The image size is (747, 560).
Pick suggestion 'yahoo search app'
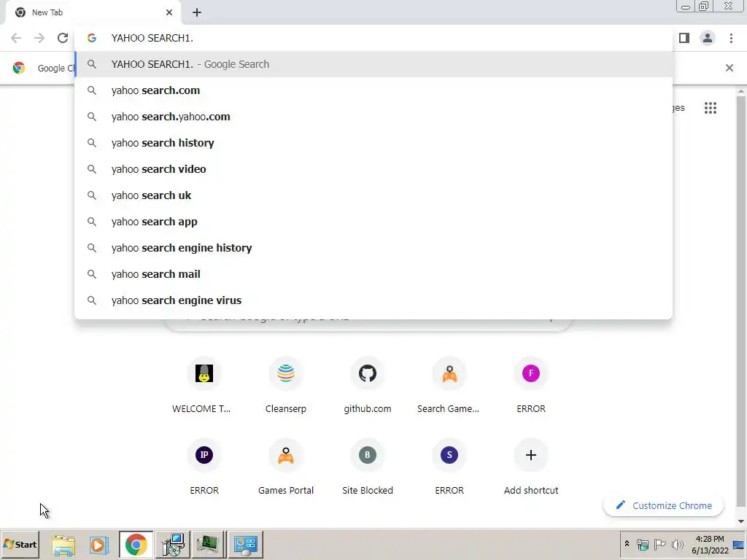[x=374, y=222]
